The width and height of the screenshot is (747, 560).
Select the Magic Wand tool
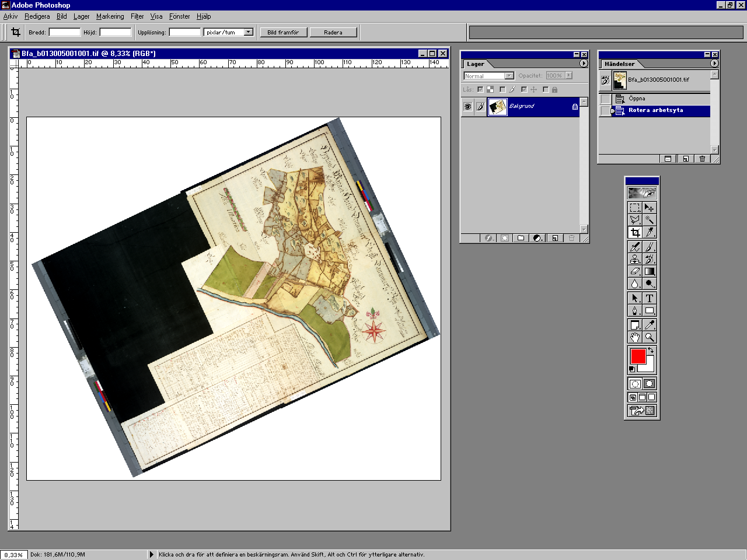[x=650, y=220]
